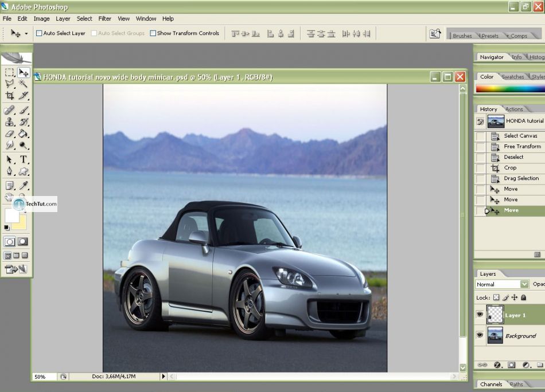Hide Layer 1 visibility eye
This screenshot has width=545, height=392.
pos(480,315)
